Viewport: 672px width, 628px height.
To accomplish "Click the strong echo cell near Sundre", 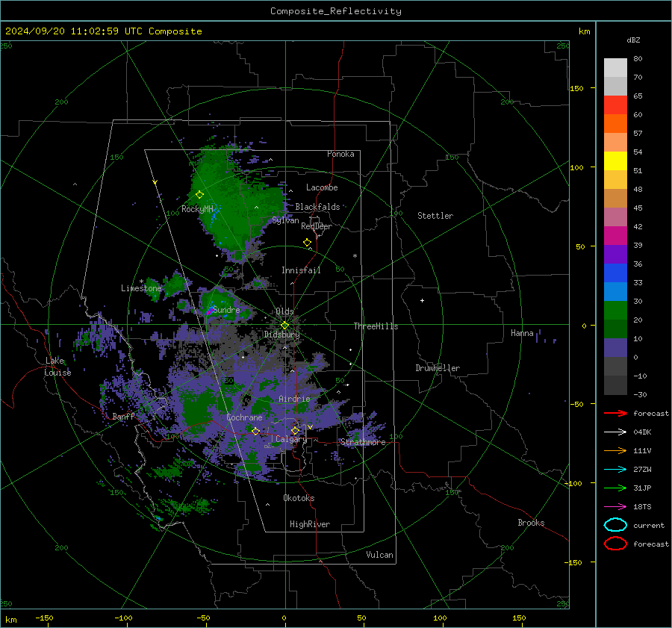I will [x=210, y=311].
